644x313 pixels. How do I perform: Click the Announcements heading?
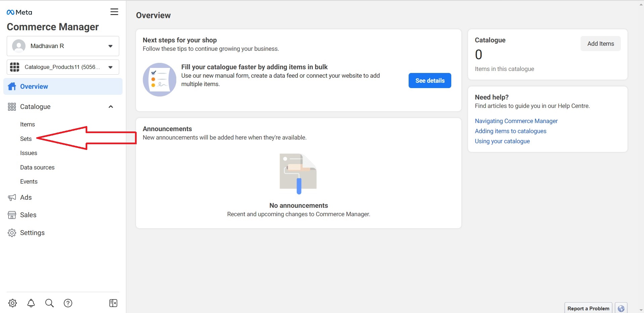[x=167, y=129]
